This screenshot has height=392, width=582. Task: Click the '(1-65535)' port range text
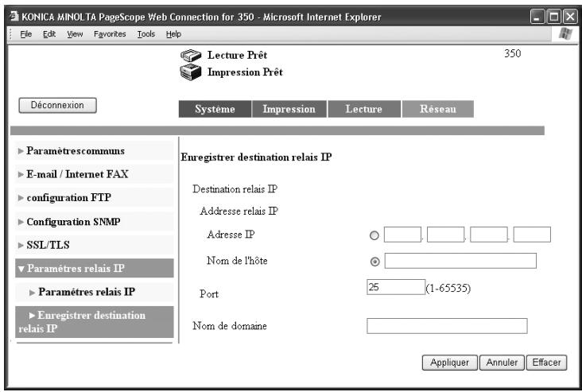click(448, 289)
